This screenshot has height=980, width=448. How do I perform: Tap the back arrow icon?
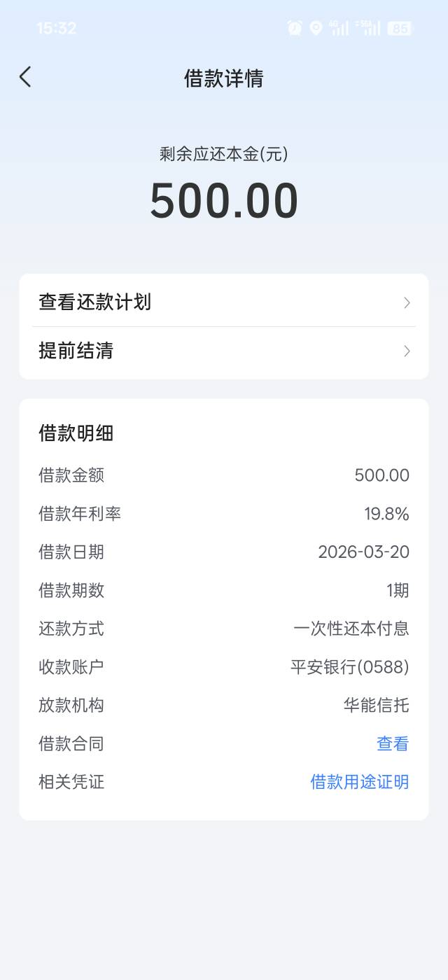click(x=25, y=77)
